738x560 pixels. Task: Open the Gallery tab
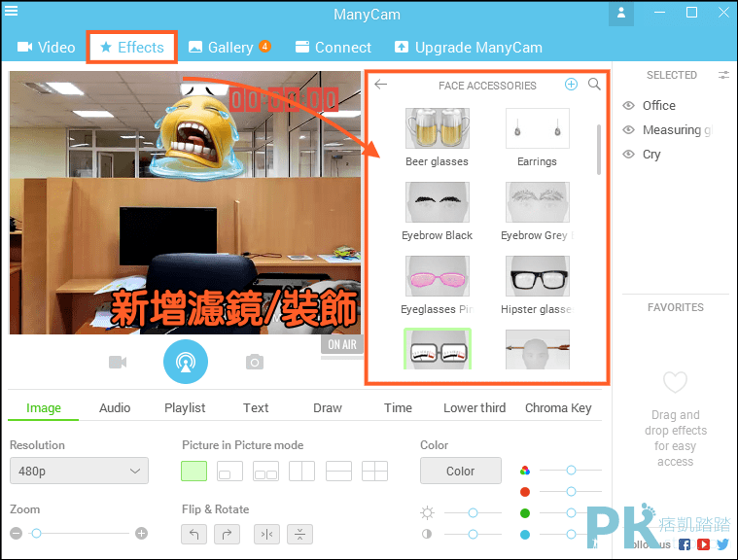click(x=229, y=47)
